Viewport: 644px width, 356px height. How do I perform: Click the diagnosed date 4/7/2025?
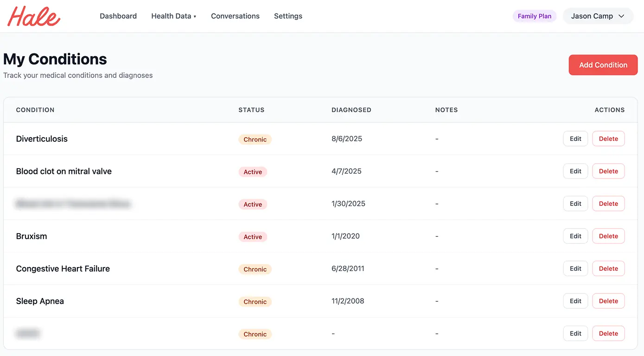(x=346, y=171)
